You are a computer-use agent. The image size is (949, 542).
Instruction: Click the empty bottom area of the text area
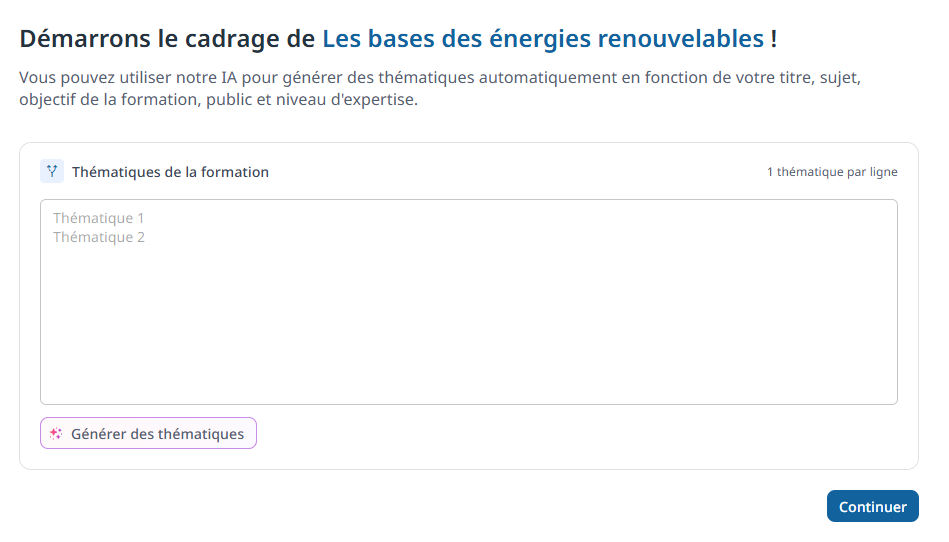pyautogui.click(x=468, y=380)
